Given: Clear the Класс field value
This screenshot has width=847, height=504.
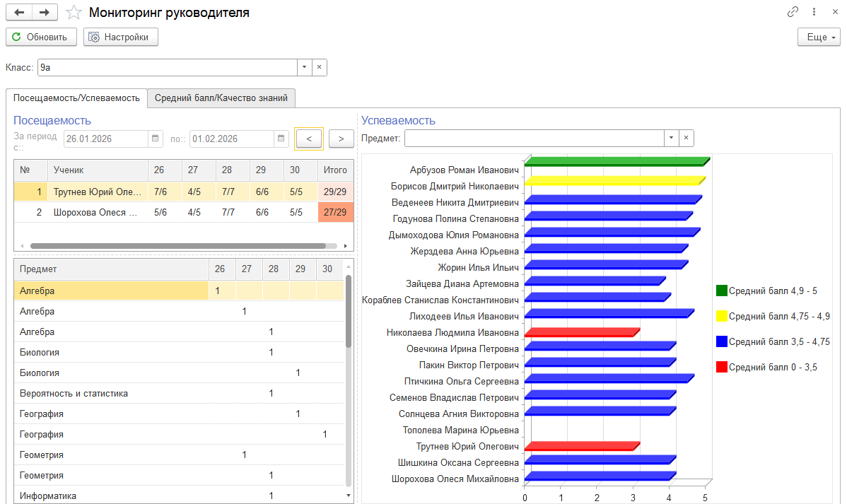Looking at the screenshot, I should click(x=319, y=67).
